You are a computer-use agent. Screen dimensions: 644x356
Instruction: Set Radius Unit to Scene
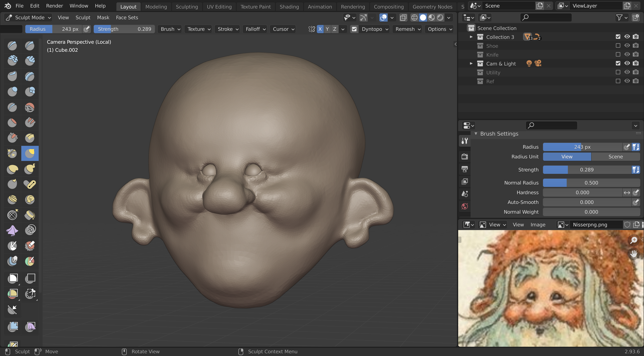615,157
